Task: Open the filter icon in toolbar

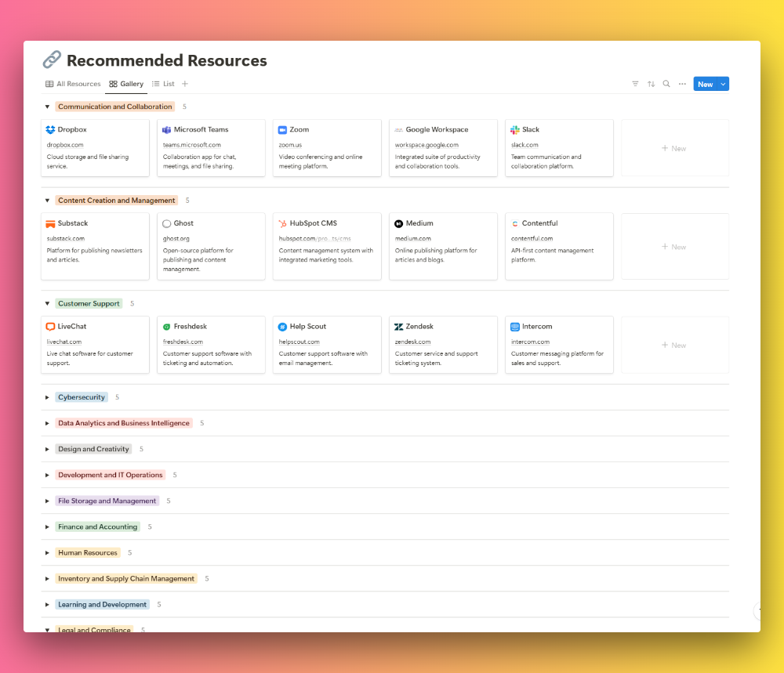Action: pyautogui.click(x=635, y=84)
